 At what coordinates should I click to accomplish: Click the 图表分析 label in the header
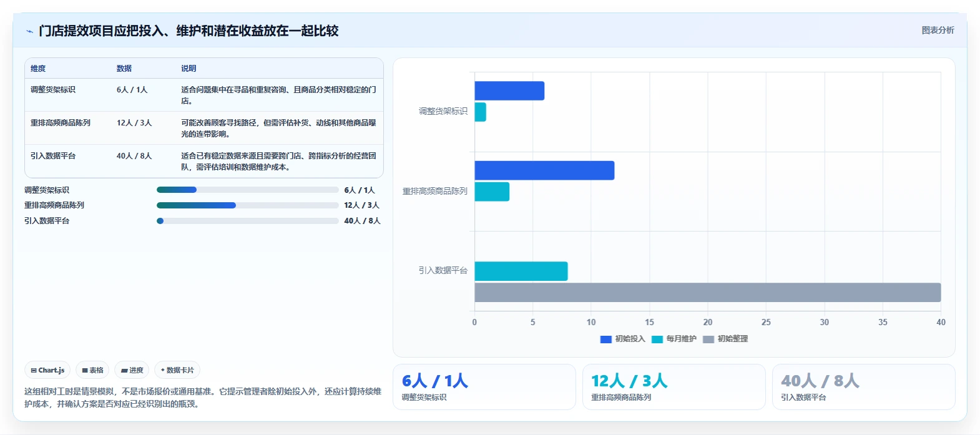pyautogui.click(x=938, y=30)
